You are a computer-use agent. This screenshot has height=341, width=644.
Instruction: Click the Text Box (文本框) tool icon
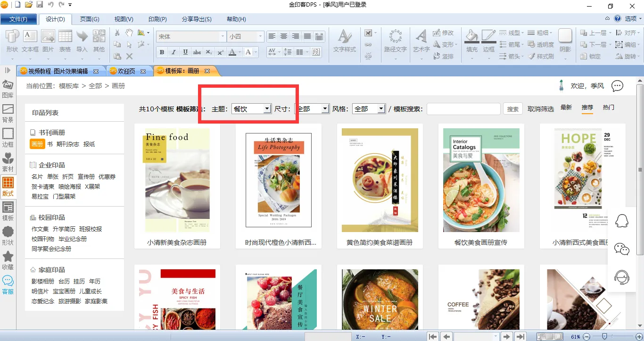pos(30,37)
